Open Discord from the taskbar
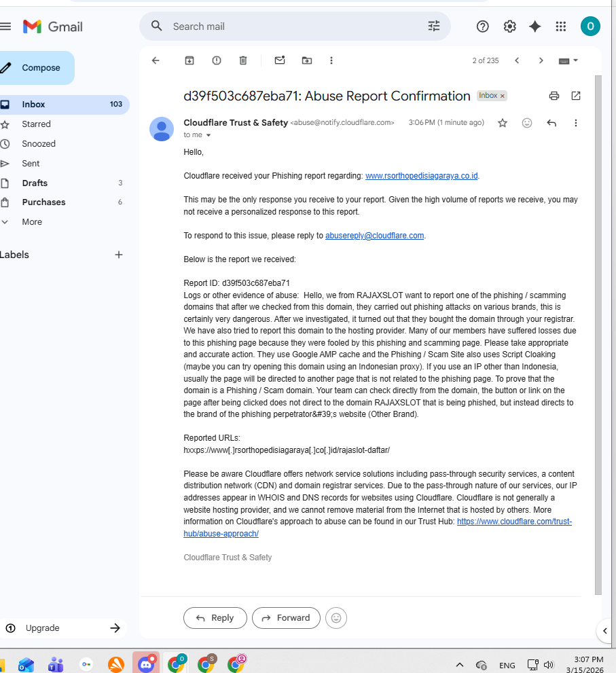Image resolution: width=616 pixels, height=673 pixels. click(x=146, y=663)
